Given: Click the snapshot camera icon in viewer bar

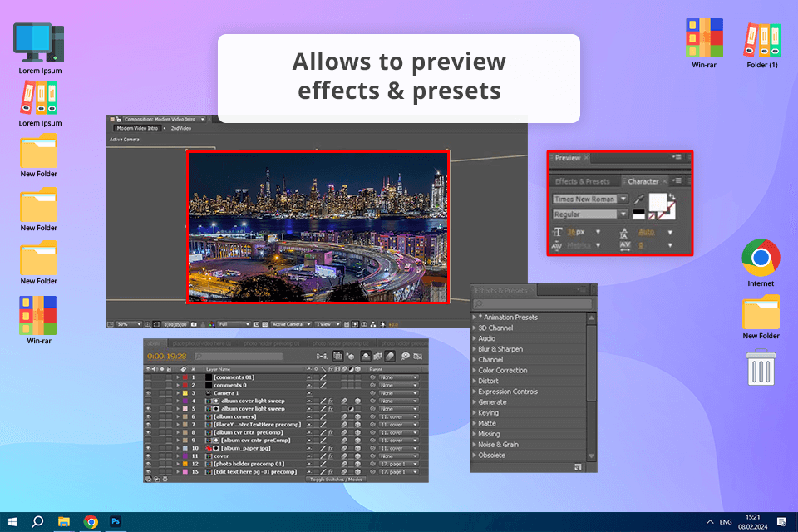Looking at the screenshot, I should point(194,324).
